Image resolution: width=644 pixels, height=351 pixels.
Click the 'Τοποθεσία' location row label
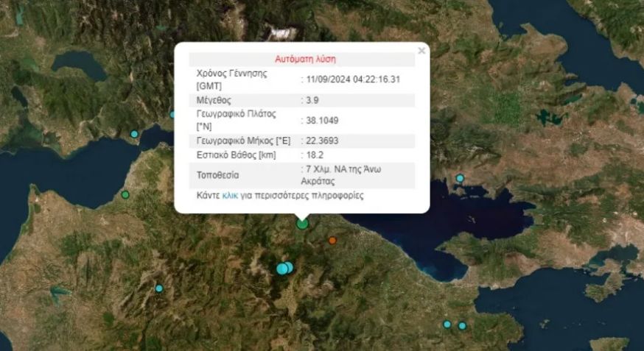217,176
